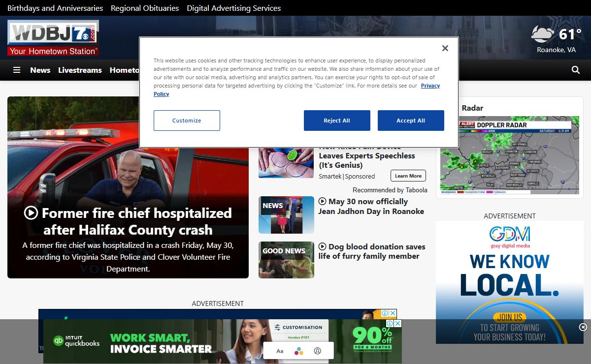Open Regional Obituaries link
The width and height of the screenshot is (591, 364).
pyautogui.click(x=145, y=8)
